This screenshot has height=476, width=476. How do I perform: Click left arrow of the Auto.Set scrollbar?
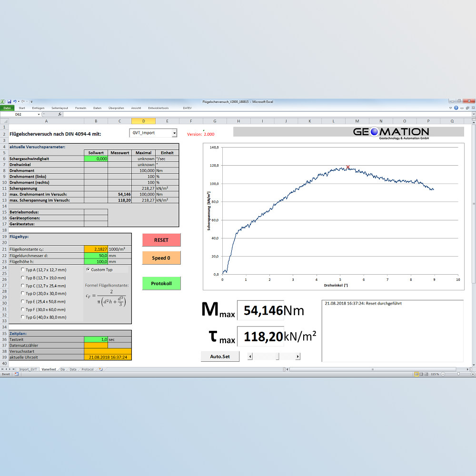click(x=250, y=357)
